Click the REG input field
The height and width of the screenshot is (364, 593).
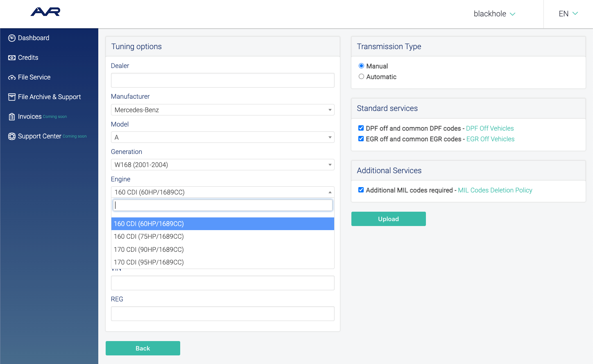223,314
